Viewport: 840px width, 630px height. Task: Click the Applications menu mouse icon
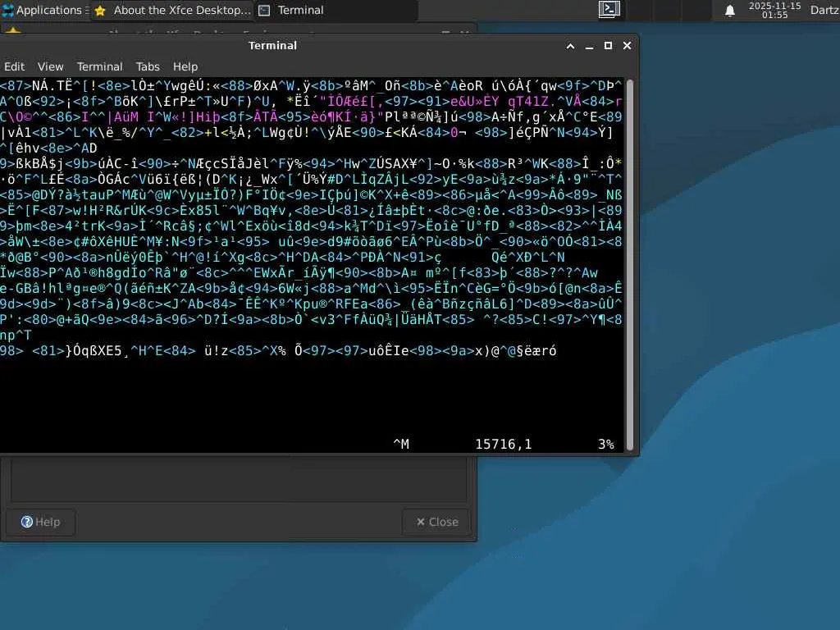click(x=8, y=10)
